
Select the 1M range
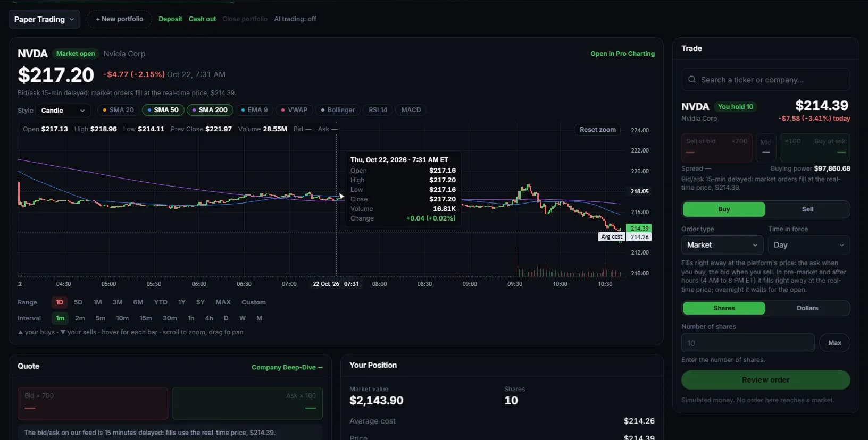[x=97, y=302]
